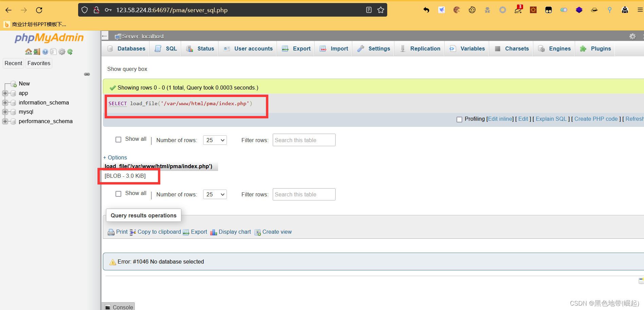
Task: Click the Filter rows search field
Action: tap(304, 140)
